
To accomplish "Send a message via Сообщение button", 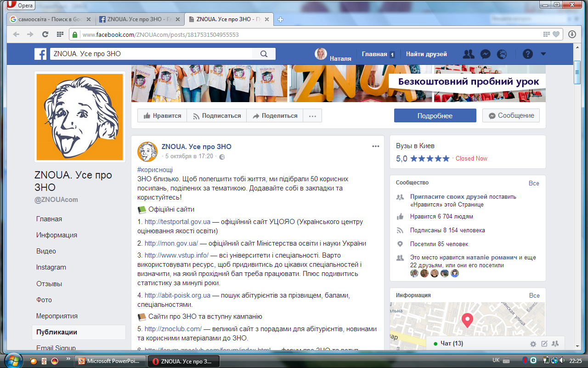I will click(x=511, y=115).
